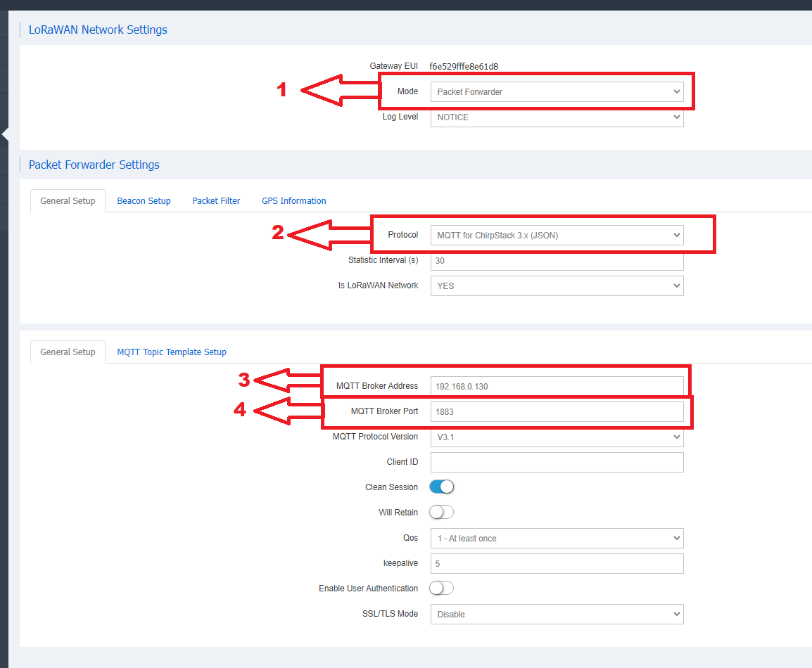812x668 pixels.
Task: Enable the Will Retain toggle
Action: click(x=442, y=513)
